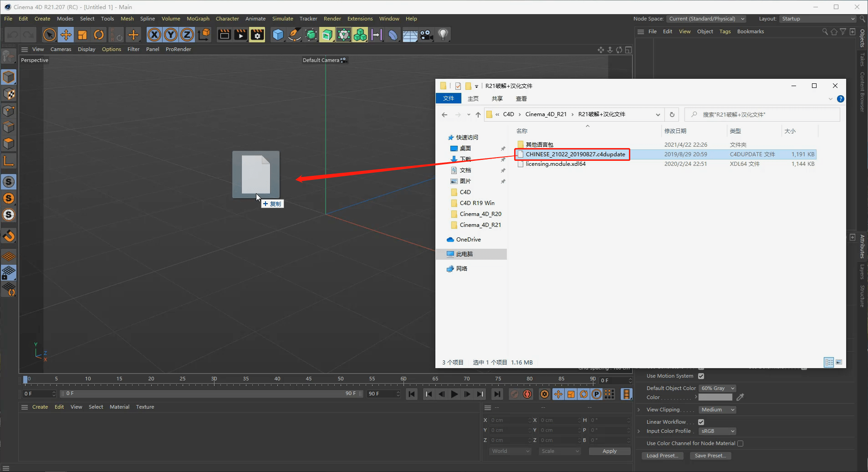Activate the Move tool in top toolbar
Viewport: 868px width, 472px height.
pyautogui.click(x=66, y=35)
